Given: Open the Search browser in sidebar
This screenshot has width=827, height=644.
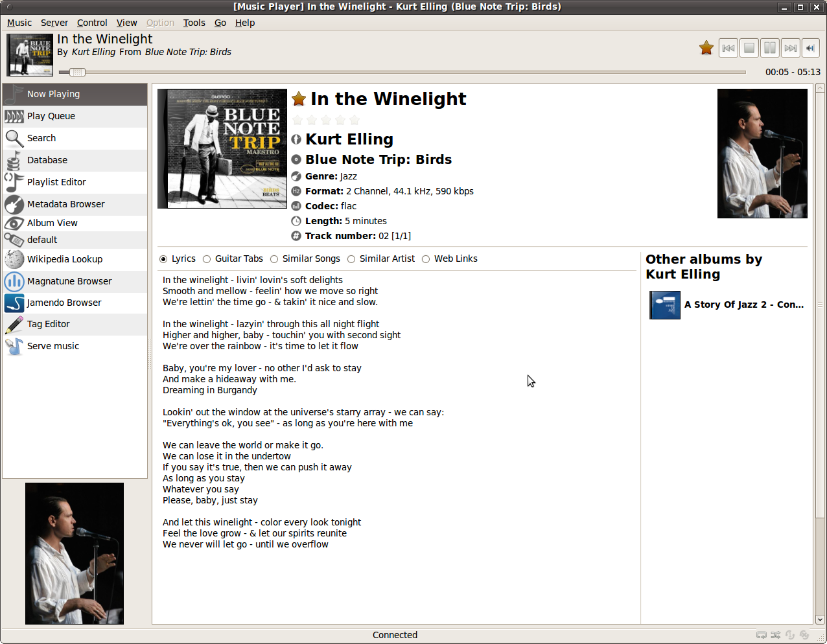Looking at the screenshot, I should click(75, 138).
